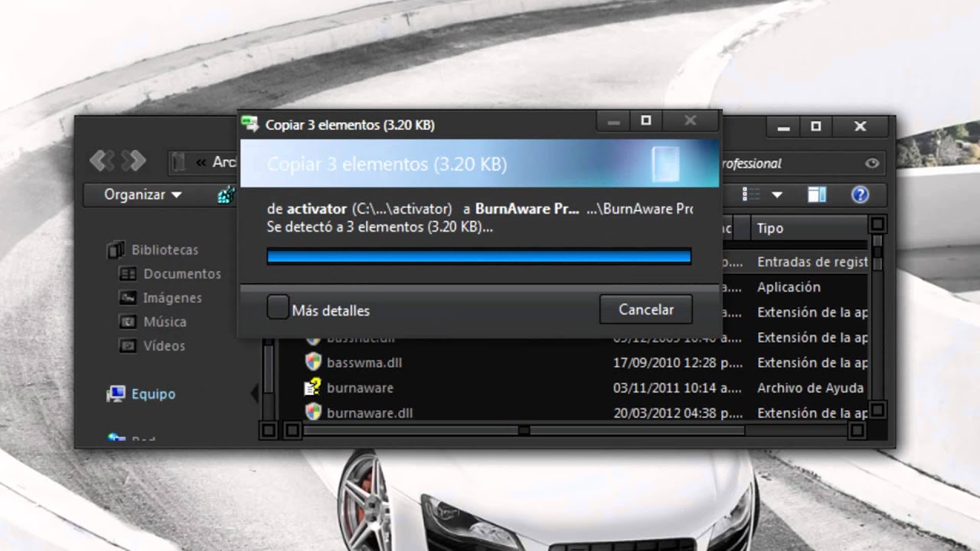
Task: Go forward with Explorer forward arrow
Action: click(133, 160)
